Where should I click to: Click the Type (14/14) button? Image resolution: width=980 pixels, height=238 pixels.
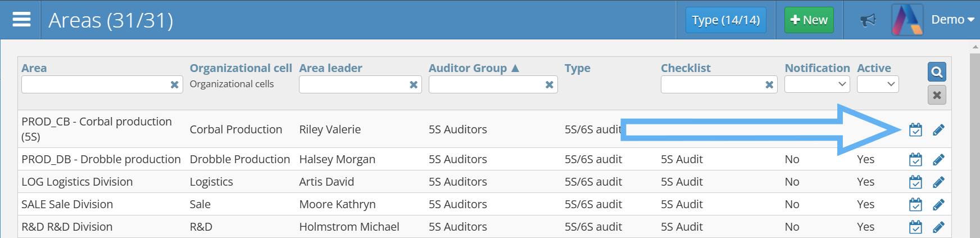(x=725, y=20)
